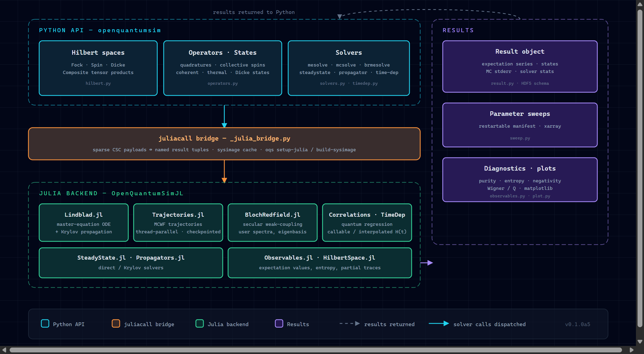Click the v0.1.0a5 version label

click(578, 324)
